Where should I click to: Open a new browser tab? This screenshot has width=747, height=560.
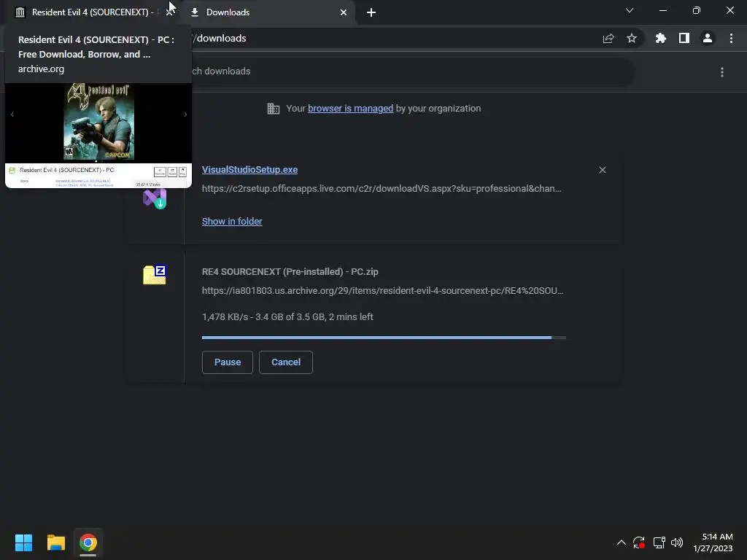371,12
